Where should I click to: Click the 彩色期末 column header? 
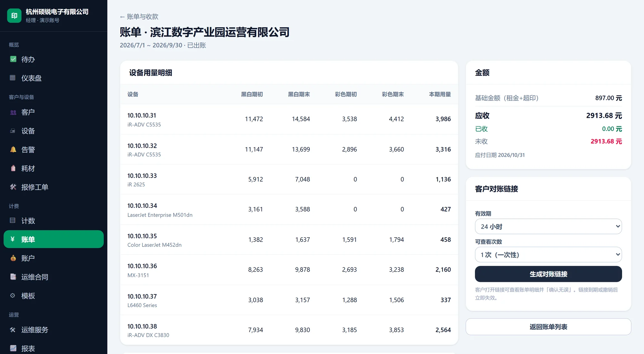tap(393, 94)
